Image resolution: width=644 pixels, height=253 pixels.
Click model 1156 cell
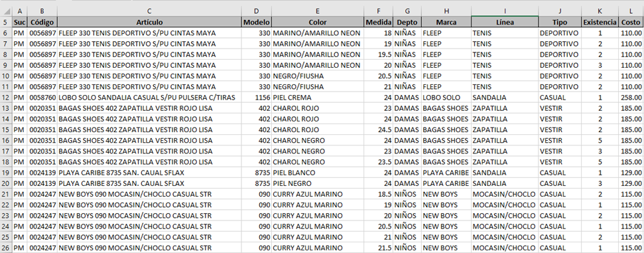pyautogui.click(x=256, y=98)
